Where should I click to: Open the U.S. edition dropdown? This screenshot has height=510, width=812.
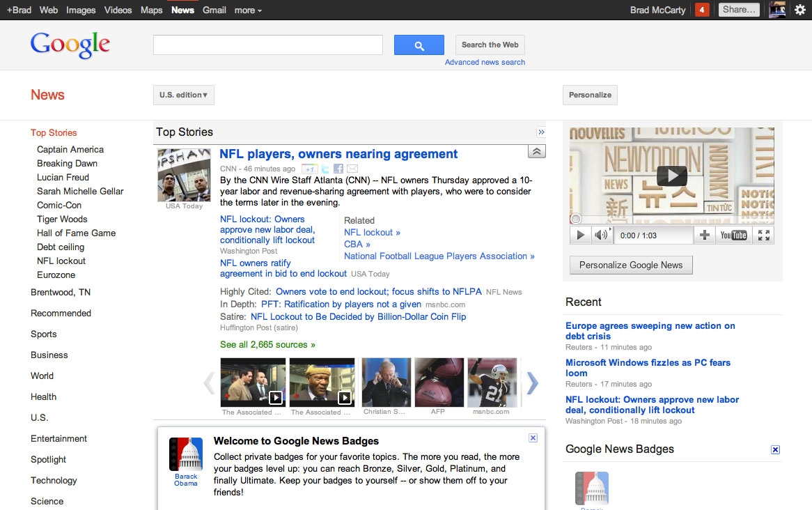[x=183, y=95]
